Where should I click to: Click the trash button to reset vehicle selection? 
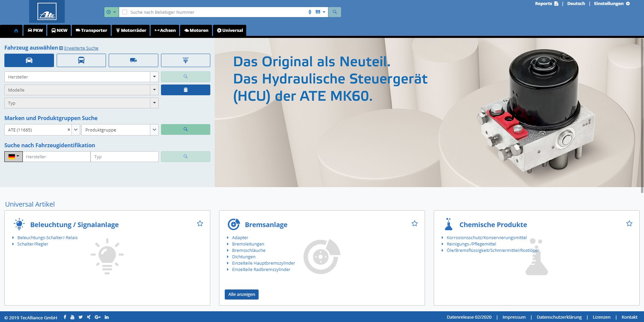point(185,90)
